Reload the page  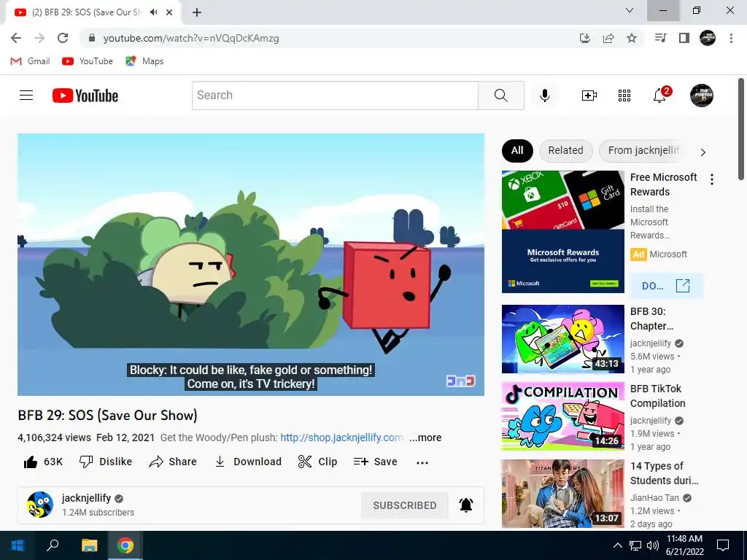63,38
